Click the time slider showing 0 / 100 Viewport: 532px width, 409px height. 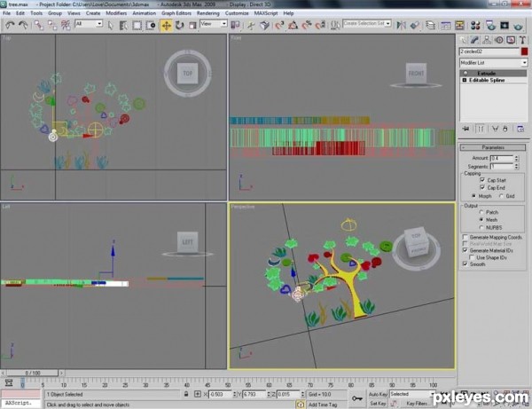[33, 373]
